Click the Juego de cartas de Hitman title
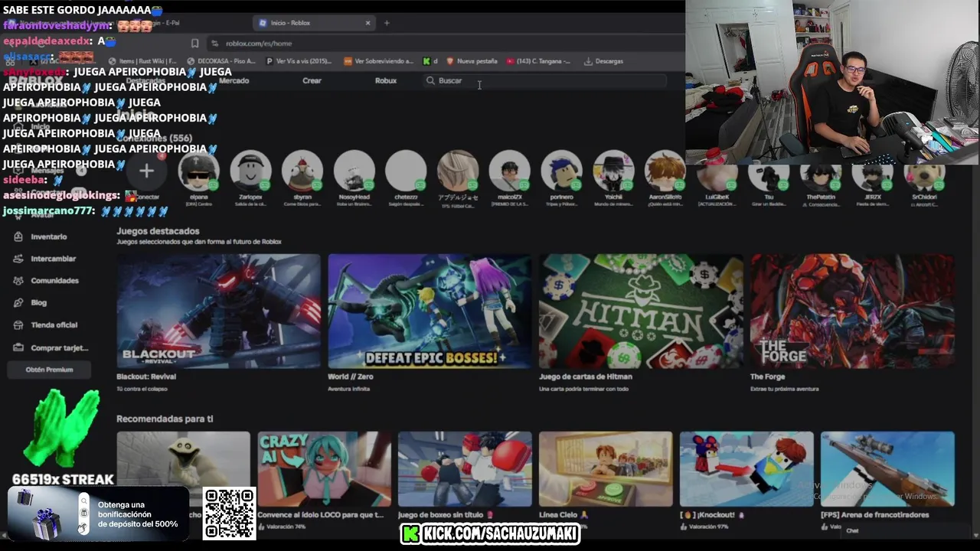Screen dimensions: 980x551 click(x=586, y=377)
